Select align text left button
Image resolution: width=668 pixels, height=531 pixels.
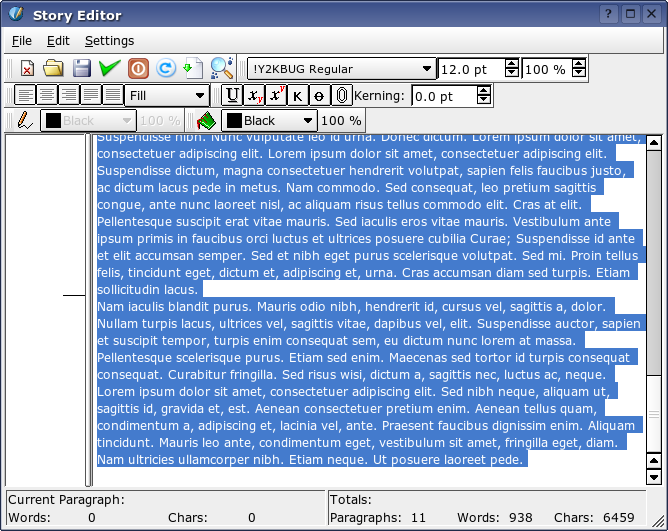click(x=25, y=95)
